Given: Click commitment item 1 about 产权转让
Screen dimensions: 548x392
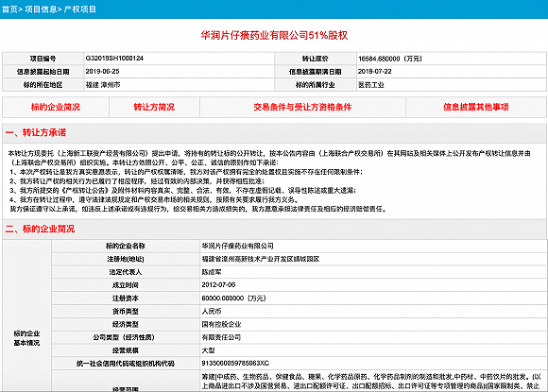Looking at the screenshot, I should tap(186, 172).
